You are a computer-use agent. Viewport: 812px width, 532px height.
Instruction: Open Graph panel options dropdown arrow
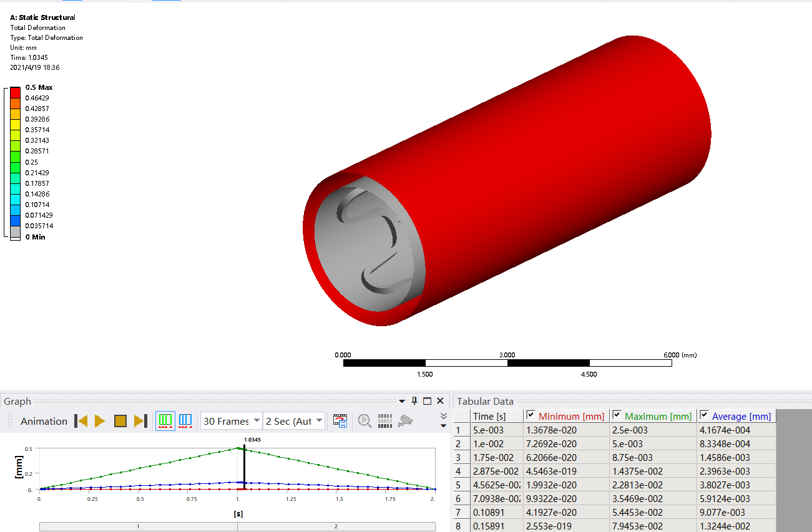tap(403, 401)
